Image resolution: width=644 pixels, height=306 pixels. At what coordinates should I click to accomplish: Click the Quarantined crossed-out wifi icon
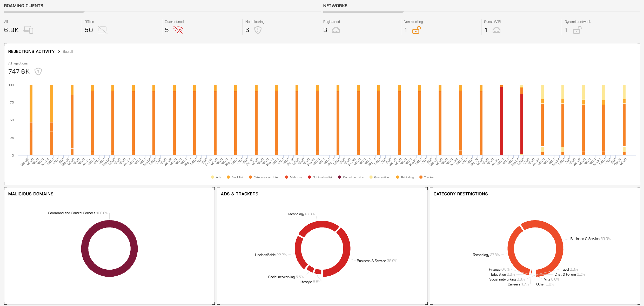click(x=178, y=30)
